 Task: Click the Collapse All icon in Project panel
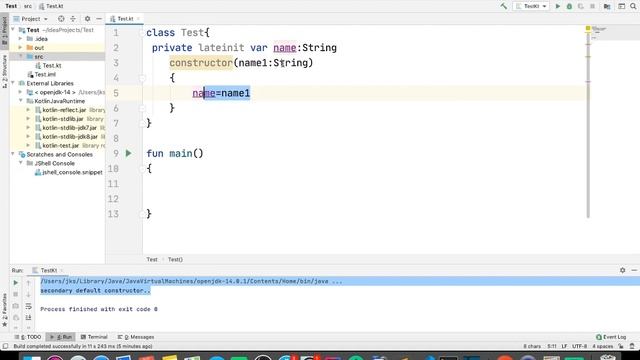click(73, 19)
